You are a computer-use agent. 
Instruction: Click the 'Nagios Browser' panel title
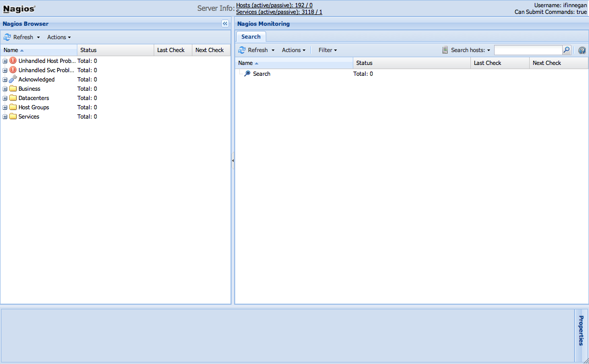tap(26, 24)
